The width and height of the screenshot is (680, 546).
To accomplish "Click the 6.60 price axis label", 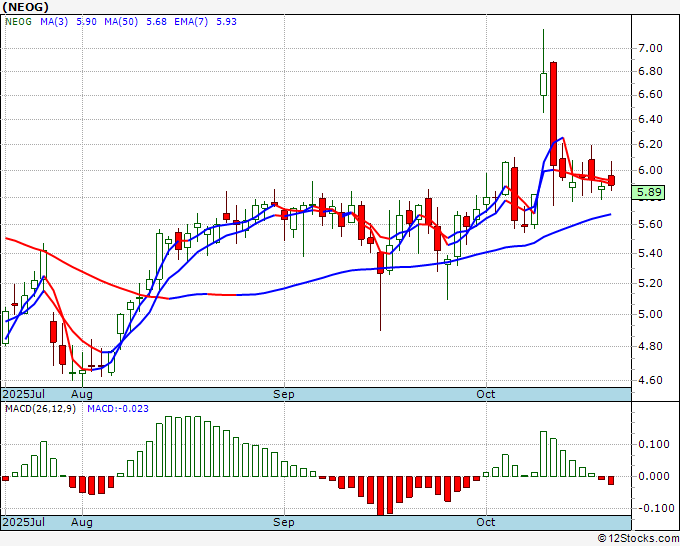I will (650, 95).
